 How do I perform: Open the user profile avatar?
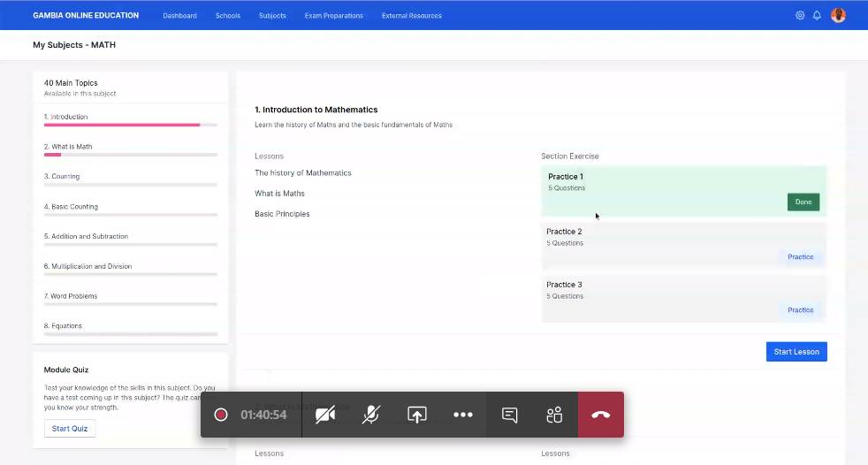(838, 15)
